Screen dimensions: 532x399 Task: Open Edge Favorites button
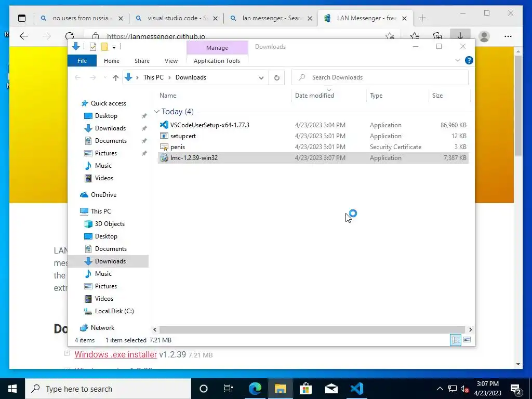tap(414, 36)
